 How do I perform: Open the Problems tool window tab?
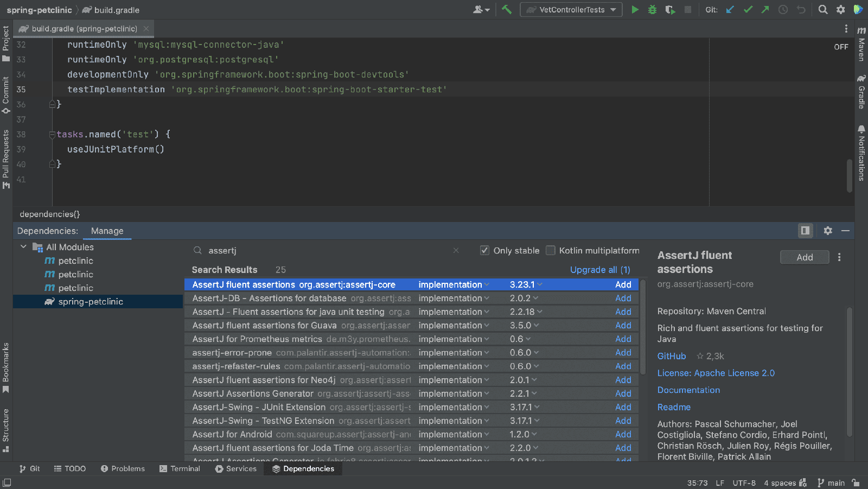[123, 468]
